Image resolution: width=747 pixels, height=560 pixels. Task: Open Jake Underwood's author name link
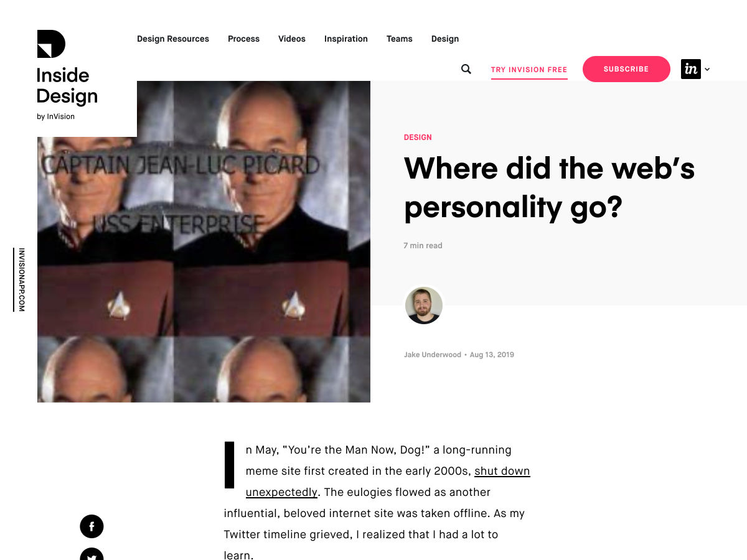coord(433,355)
